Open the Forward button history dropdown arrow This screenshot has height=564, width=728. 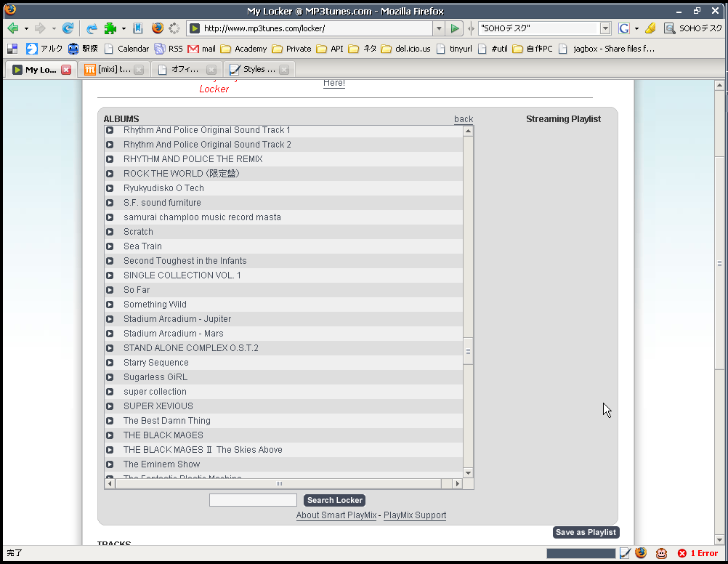(x=54, y=29)
